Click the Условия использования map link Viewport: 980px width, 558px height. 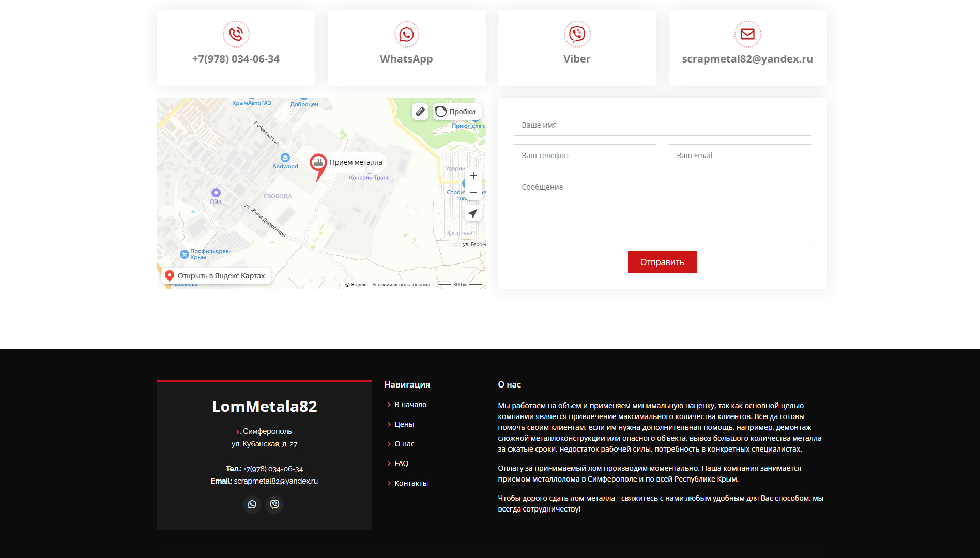(401, 285)
